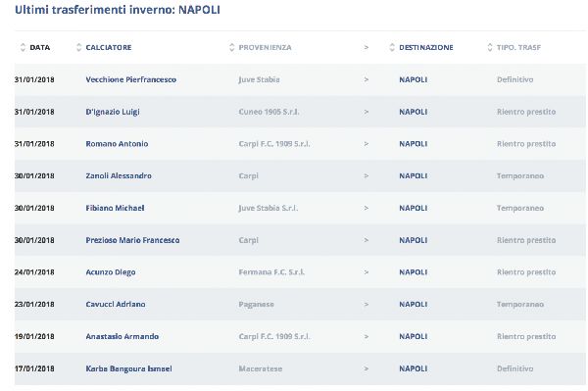Open Cavucci Adriano player page

116,304
